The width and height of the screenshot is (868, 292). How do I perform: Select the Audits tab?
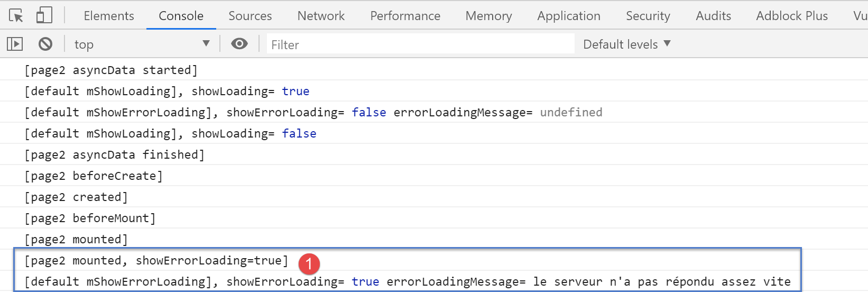coord(713,16)
